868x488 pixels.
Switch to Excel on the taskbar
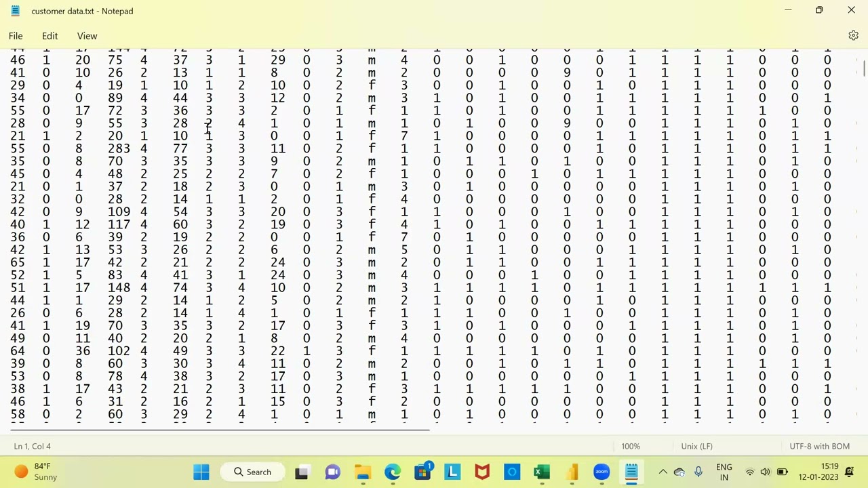[542, 472]
